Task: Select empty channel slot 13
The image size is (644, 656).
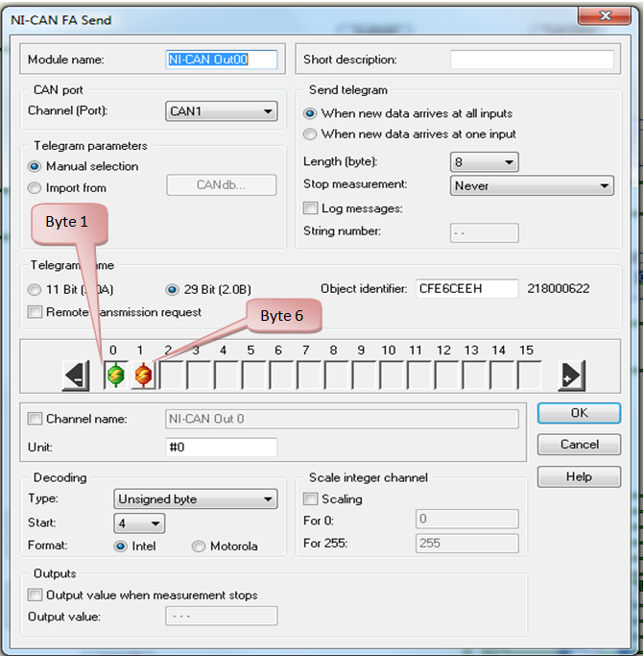Action: [474, 375]
